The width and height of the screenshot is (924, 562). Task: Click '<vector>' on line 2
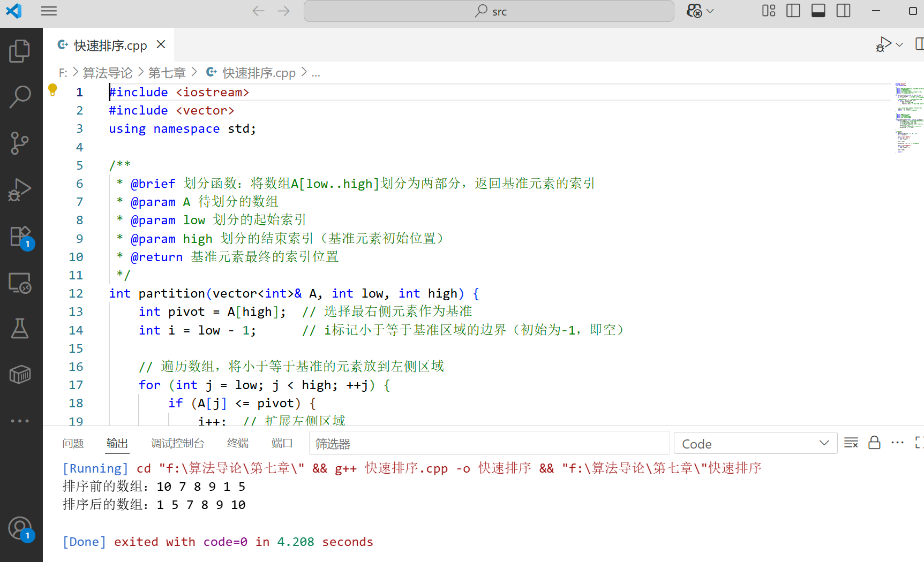point(205,110)
